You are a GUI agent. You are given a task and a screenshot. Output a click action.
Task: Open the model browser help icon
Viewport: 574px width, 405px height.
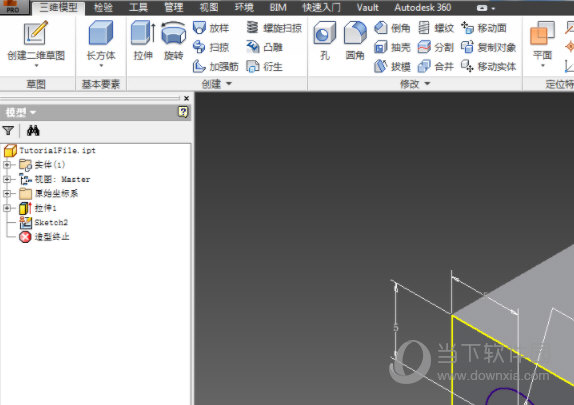coord(183,112)
